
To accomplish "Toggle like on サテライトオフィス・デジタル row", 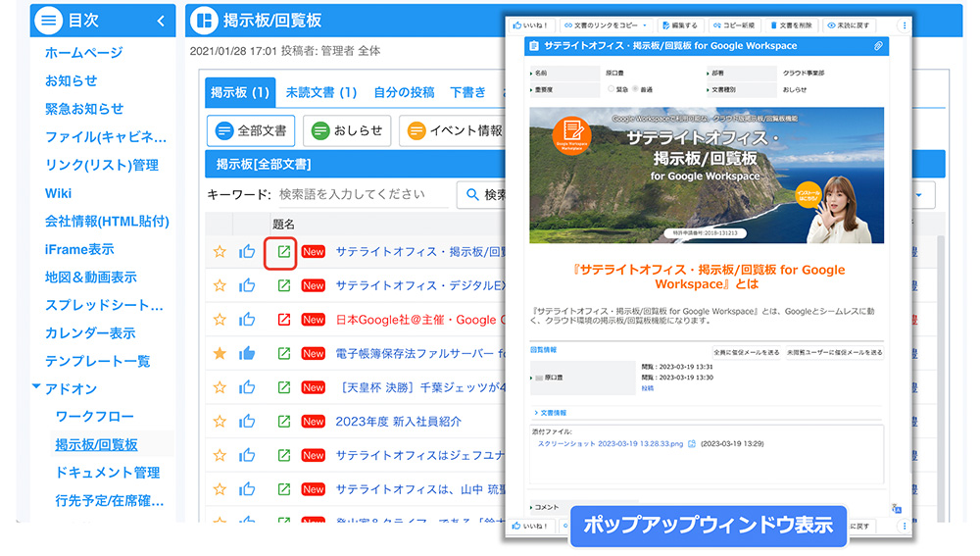I will click(247, 285).
